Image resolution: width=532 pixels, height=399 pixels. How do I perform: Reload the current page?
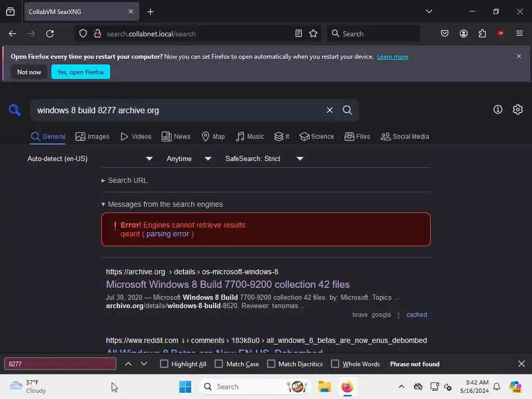coord(50,34)
